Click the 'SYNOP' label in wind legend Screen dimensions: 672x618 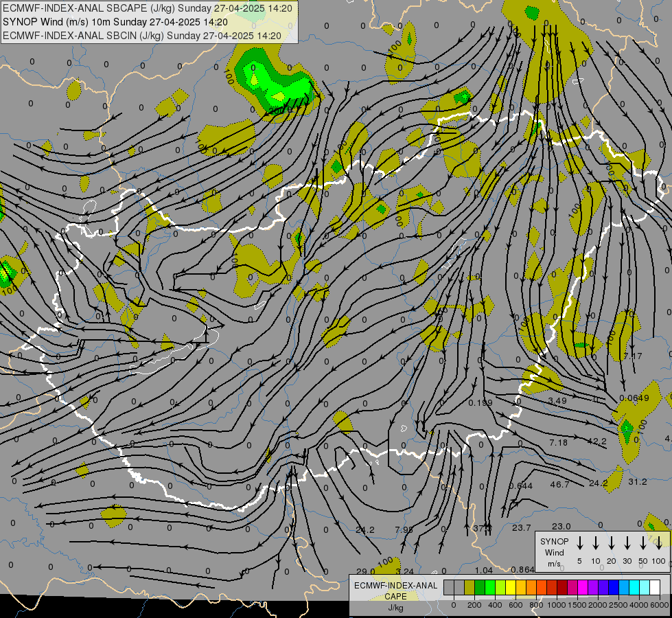click(554, 541)
